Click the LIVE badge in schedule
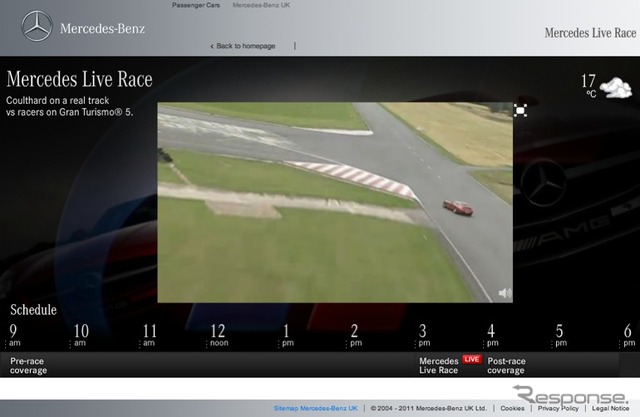 point(472,359)
